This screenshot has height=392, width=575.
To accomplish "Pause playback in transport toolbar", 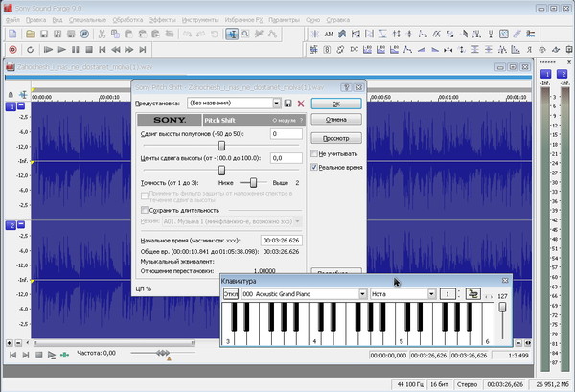I will (x=75, y=49).
